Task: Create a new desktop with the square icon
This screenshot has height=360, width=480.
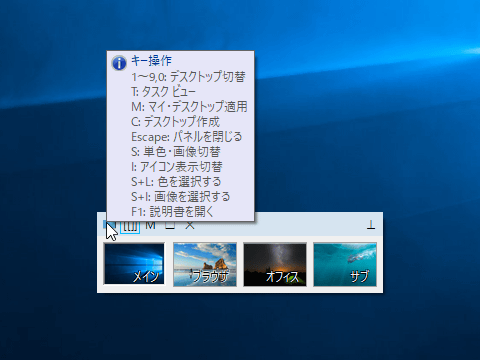Action: click(170, 226)
